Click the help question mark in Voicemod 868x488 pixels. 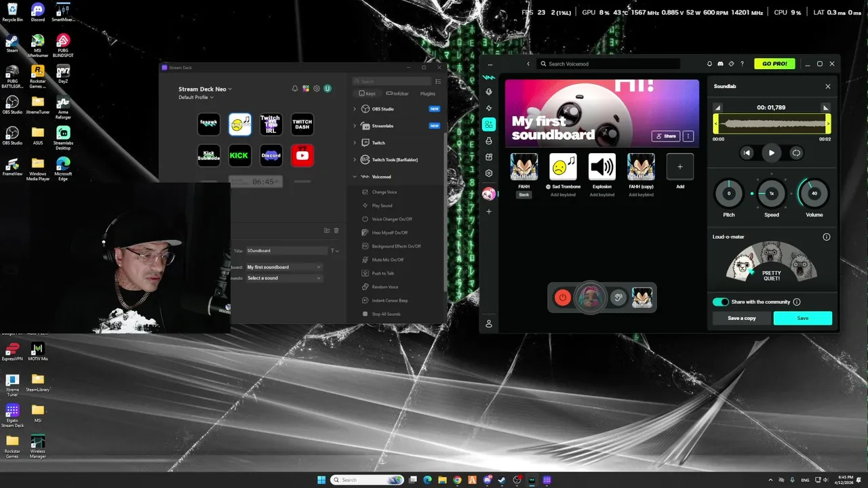point(742,64)
